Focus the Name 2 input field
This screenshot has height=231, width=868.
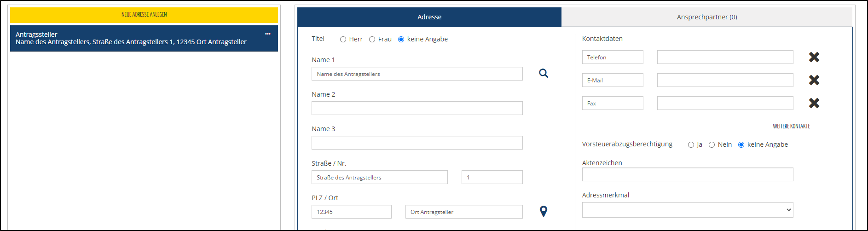tap(417, 108)
